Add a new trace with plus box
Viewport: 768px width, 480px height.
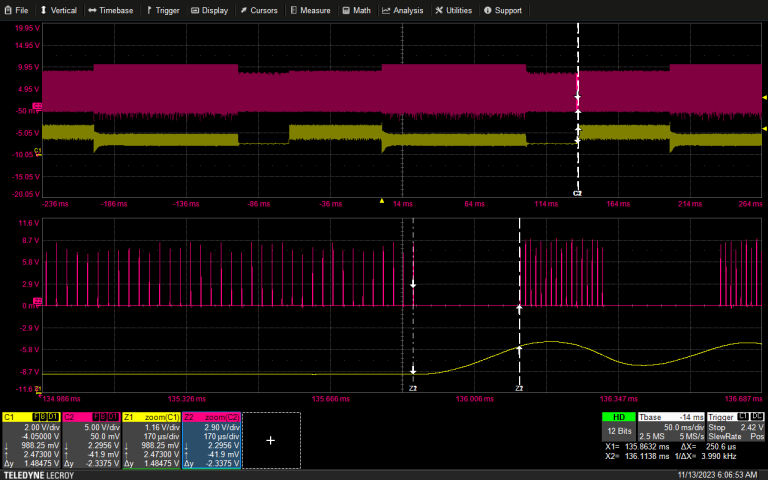coord(270,440)
